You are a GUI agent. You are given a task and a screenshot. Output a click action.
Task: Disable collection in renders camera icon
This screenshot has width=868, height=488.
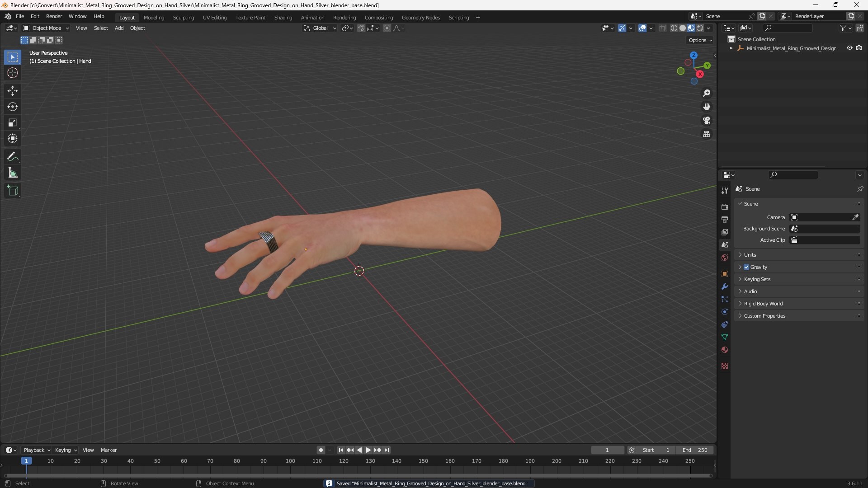[859, 48]
